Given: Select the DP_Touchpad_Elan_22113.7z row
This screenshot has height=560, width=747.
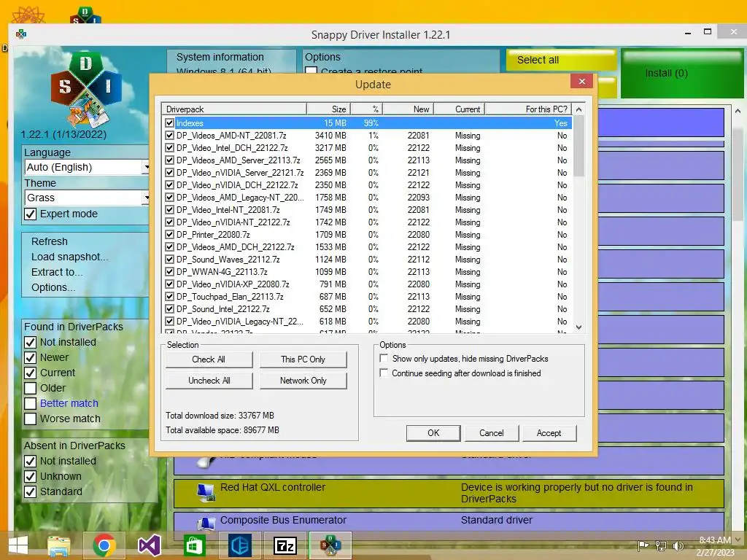Looking at the screenshot, I should point(367,296).
